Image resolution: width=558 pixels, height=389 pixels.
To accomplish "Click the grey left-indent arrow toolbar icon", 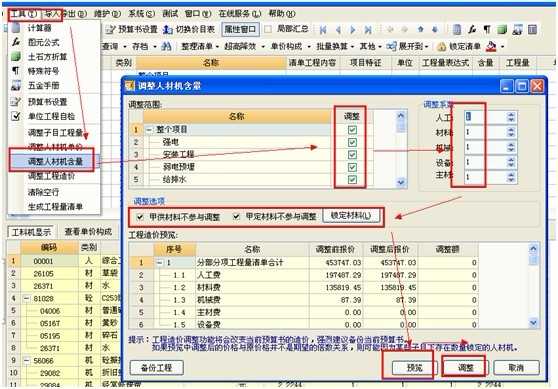I will pyautogui.click(x=390, y=29).
